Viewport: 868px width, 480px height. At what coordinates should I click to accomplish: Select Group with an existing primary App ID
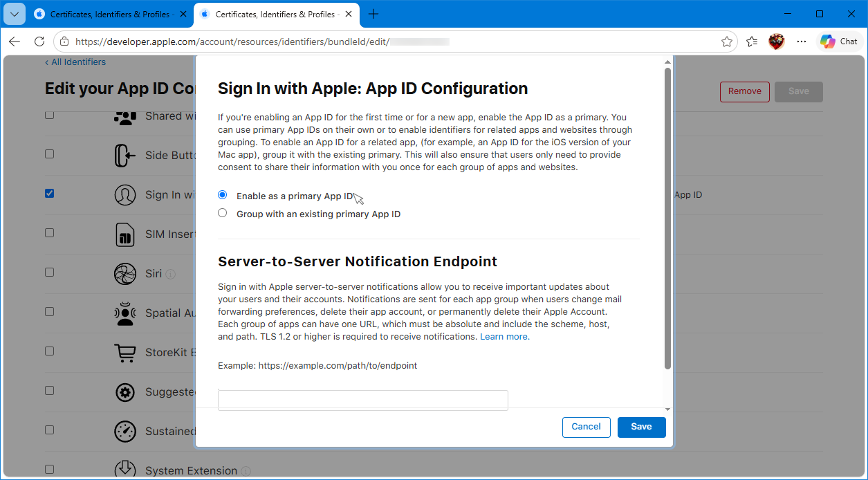[x=222, y=214]
